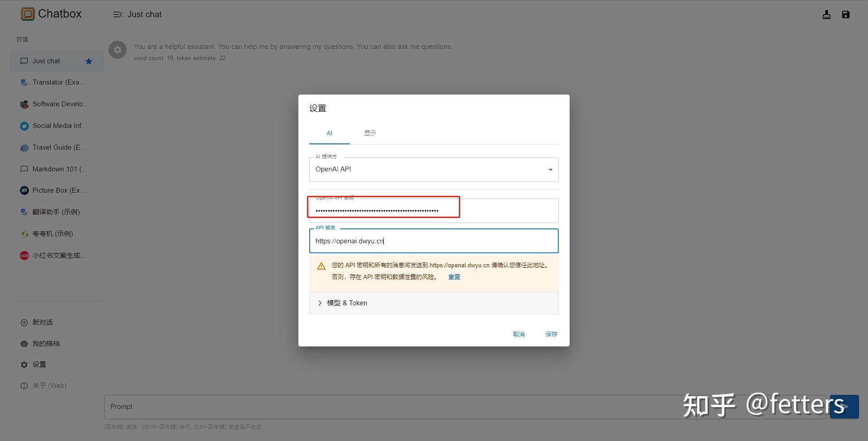
Task: Open the Software Developer conversation icon
Action: point(24,104)
